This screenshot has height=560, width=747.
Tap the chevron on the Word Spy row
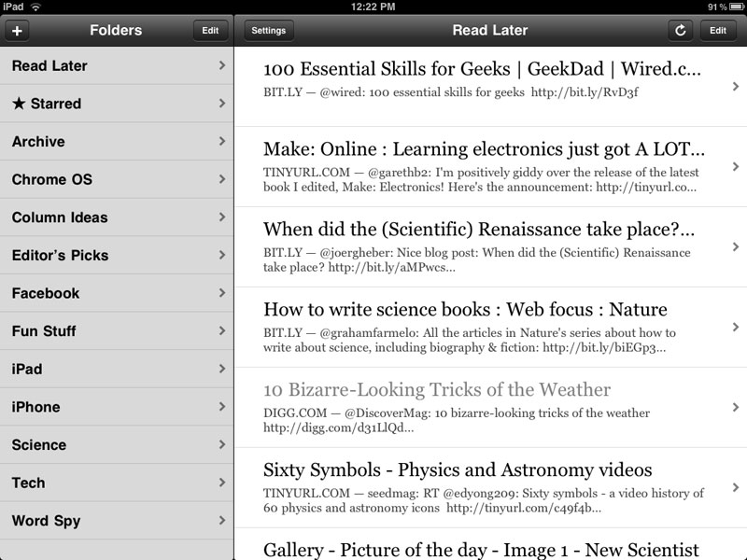[x=222, y=521]
